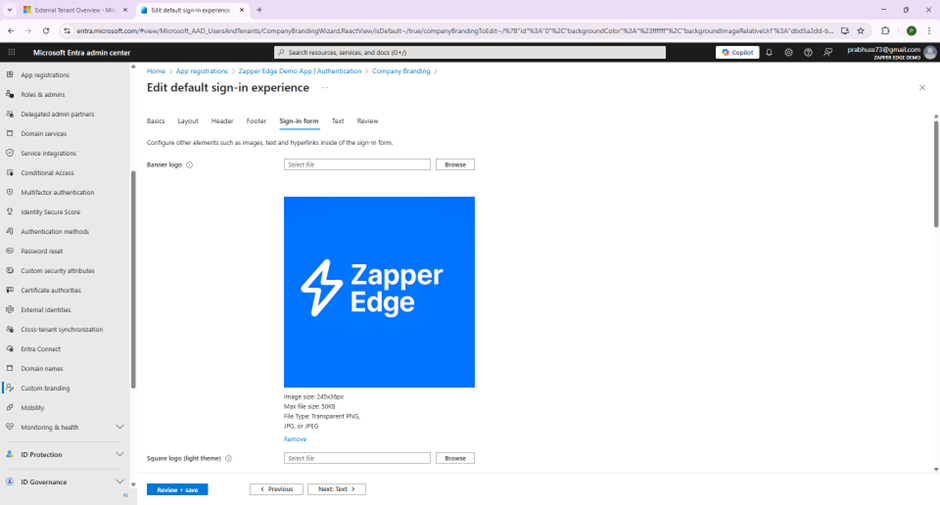The width and height of the screenshot is (940, 505).
Task: Open App registrations icon in sidebar
Action: (10, 75)
